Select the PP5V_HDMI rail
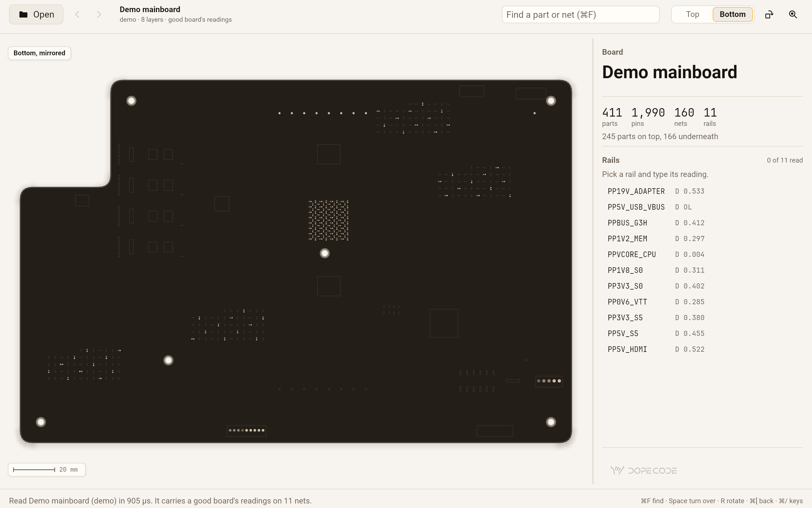 (x=702, y=349)
